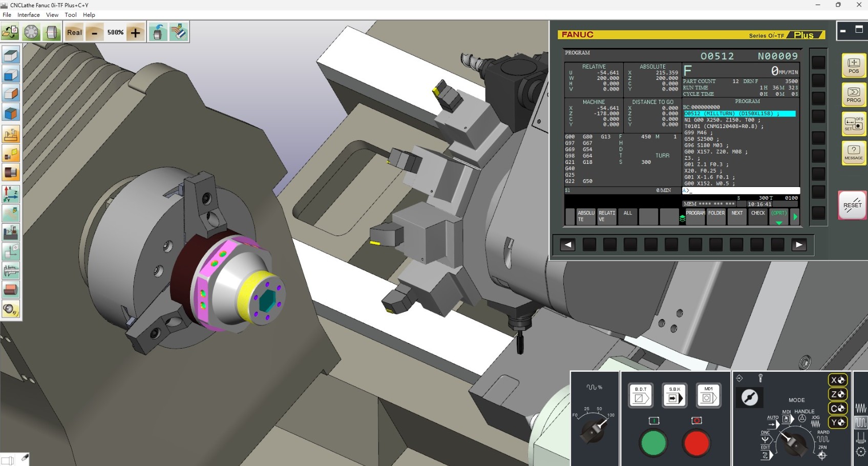This screenshot has width=868, height=466.
Task: Toggle the M01 optional stop switch
Action: coord(708,395)
